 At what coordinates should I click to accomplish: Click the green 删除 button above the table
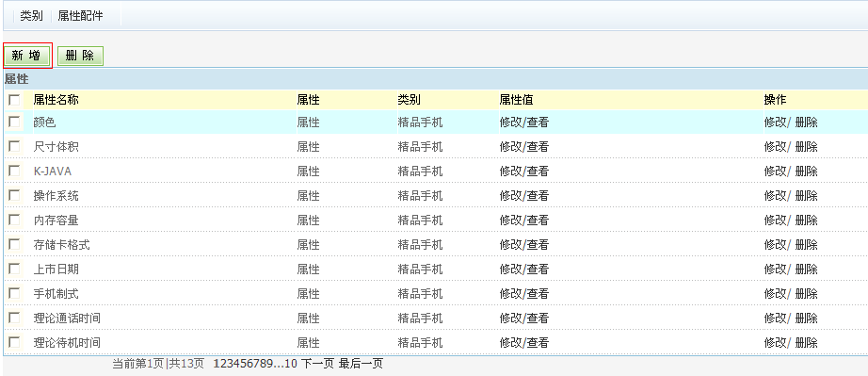[80, 56]
